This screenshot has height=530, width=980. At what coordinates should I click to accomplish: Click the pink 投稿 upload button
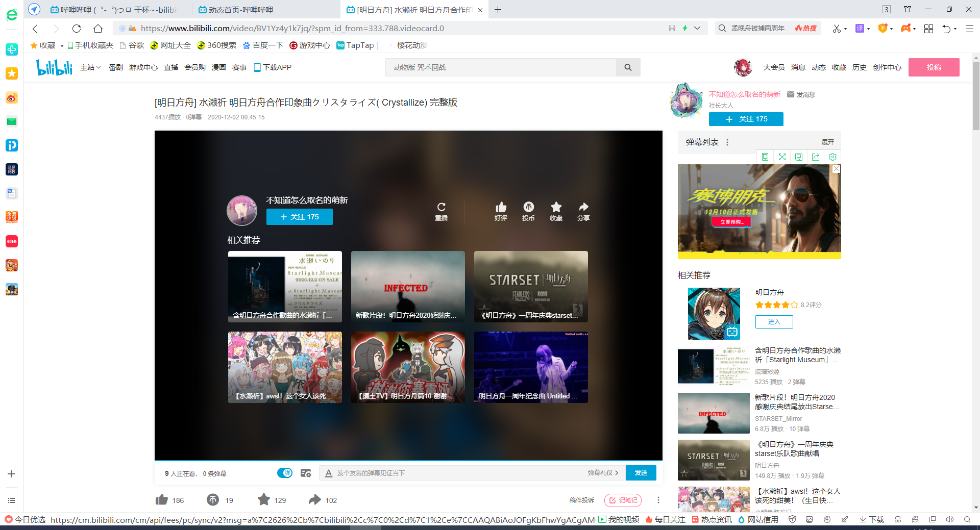tap(934, 67)
